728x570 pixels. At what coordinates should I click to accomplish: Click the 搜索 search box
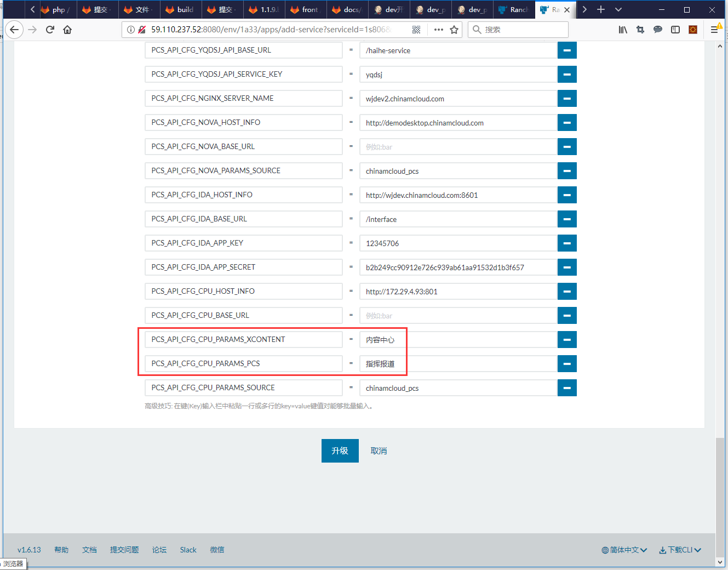pyautogui.click(x=518, y=30)
